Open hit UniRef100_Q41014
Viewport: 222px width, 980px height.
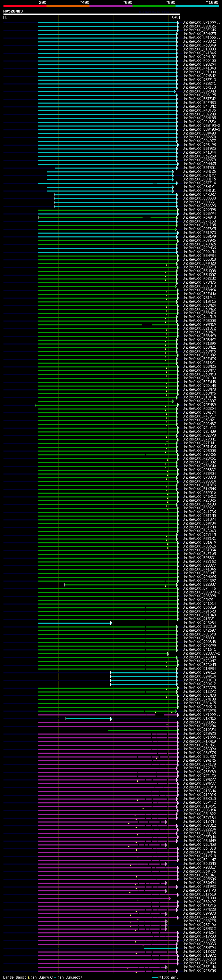point(199,604)
